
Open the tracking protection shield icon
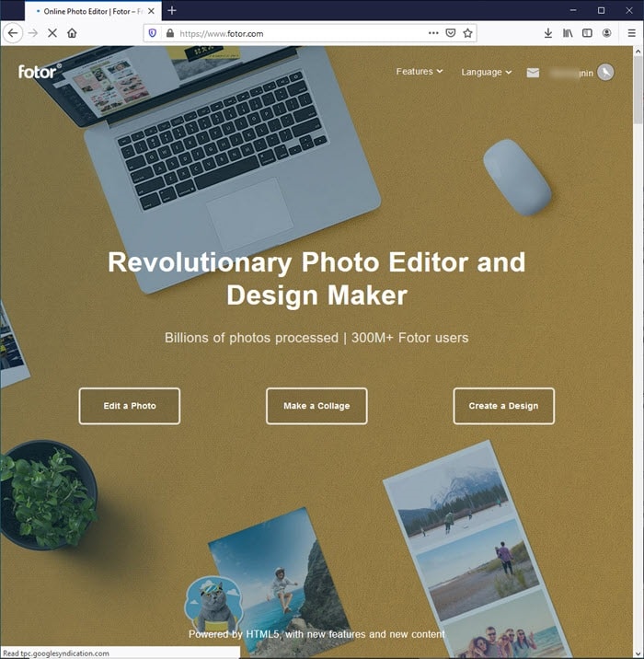click(x=153, y=33)
